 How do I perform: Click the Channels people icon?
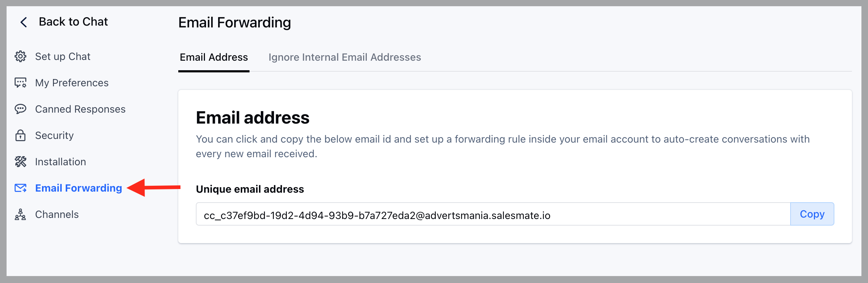pos(20,214)
